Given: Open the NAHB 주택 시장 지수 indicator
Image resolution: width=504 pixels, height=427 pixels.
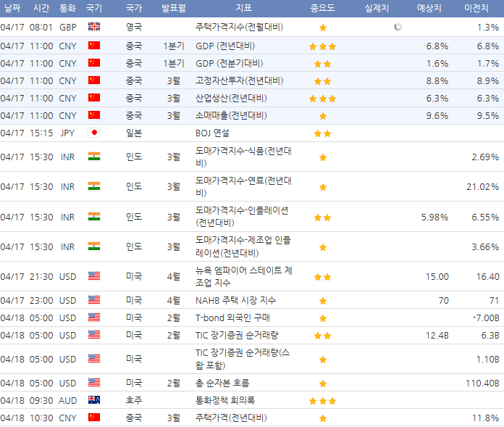Looking at the screenshot, I should pos(235,301).
